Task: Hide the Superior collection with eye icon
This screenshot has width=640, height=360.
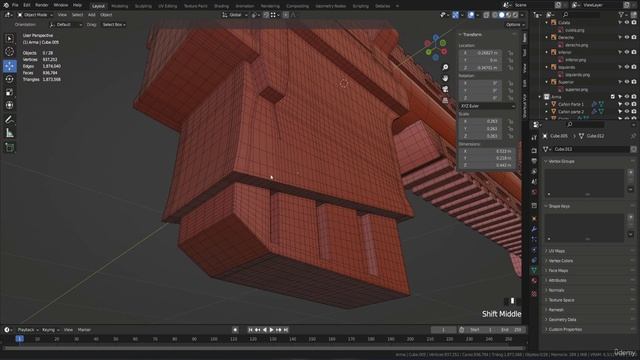Action: click(627, 82)
